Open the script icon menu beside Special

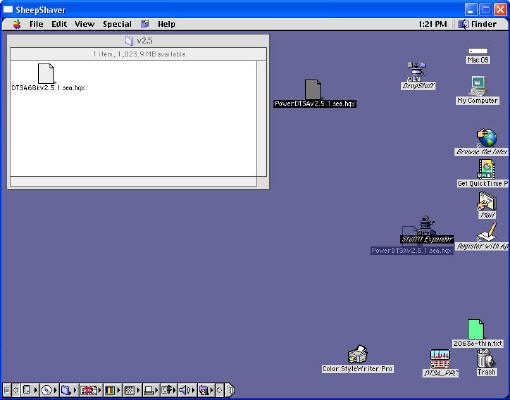[145, 24]
